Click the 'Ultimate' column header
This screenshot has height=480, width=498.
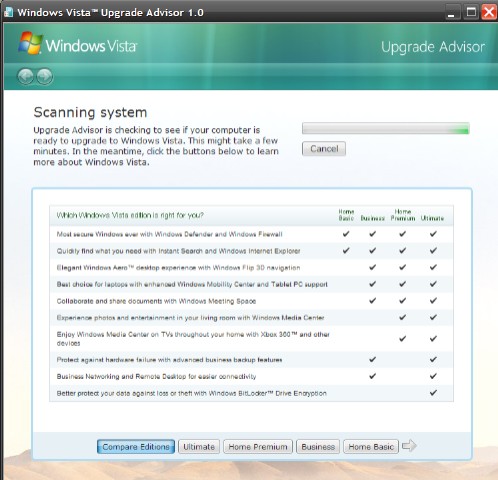432,218
